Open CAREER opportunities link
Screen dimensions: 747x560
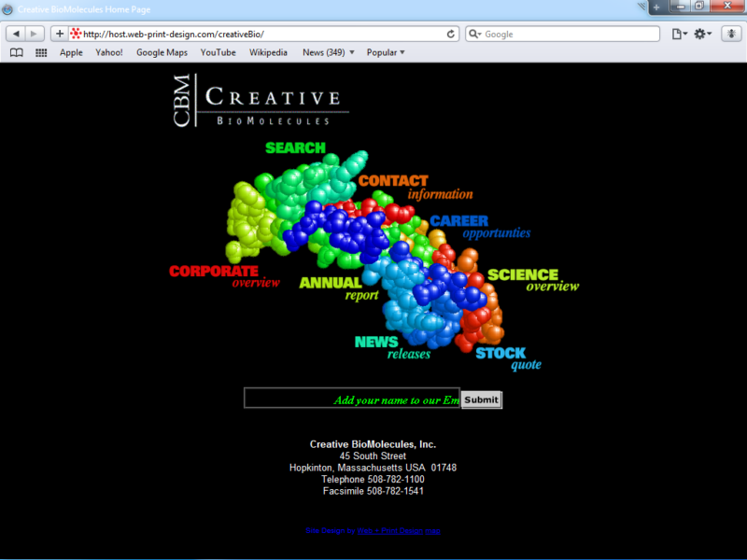pyautogui.click(x=480, y=227)
